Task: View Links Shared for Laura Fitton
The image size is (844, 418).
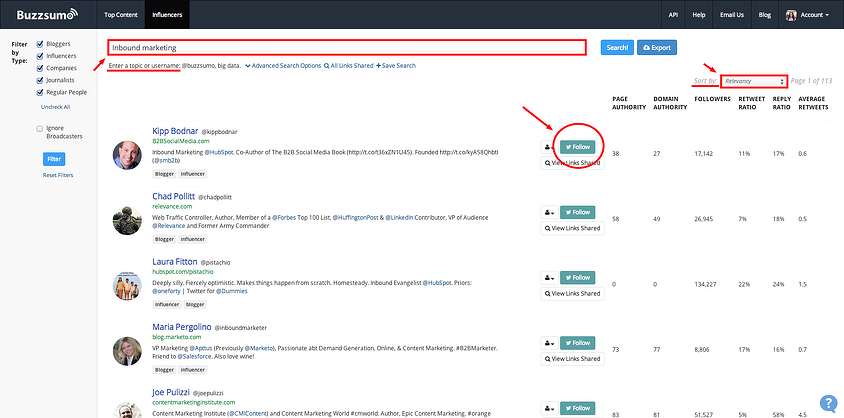Action: (x=573, y=294)
